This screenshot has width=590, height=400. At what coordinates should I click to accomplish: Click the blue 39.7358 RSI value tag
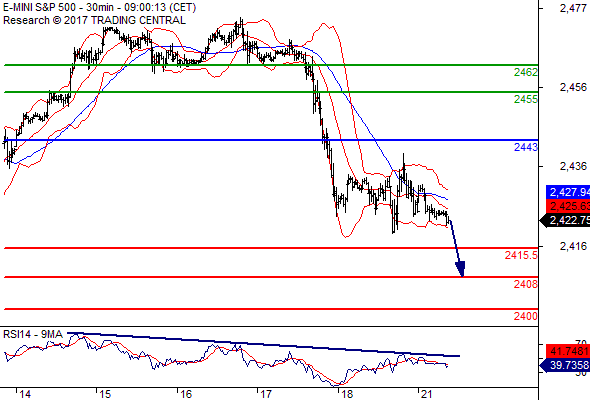click(x=565, y=365)
